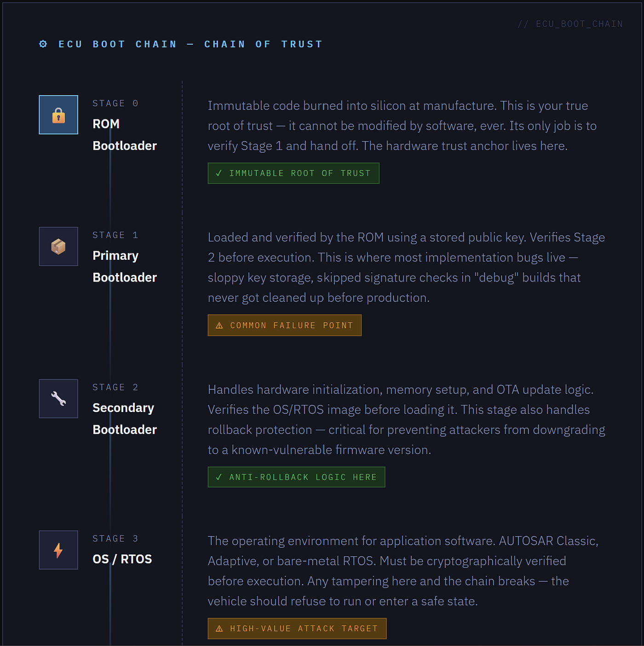The height and width of the screenshot is (646, 644).
Task: Click the STAGE 2 label text
Action: coord(115,387)
